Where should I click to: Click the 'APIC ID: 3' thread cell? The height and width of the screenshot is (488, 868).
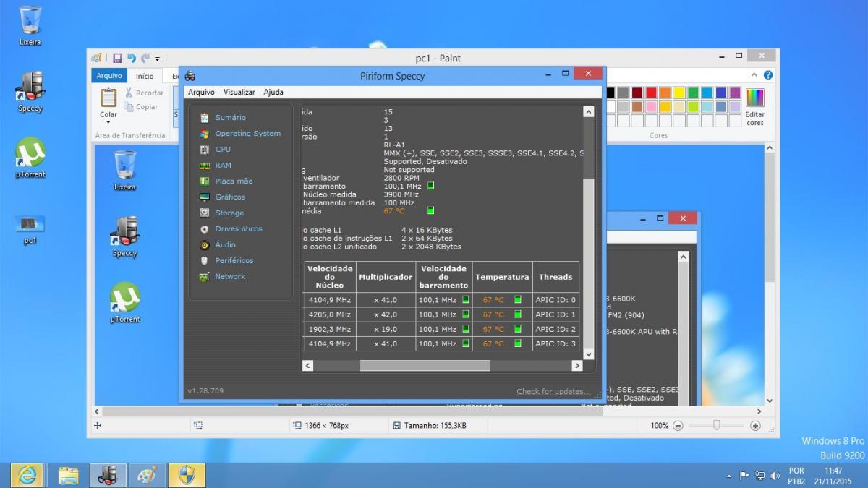pyautogui.click(x=556, y=343)
